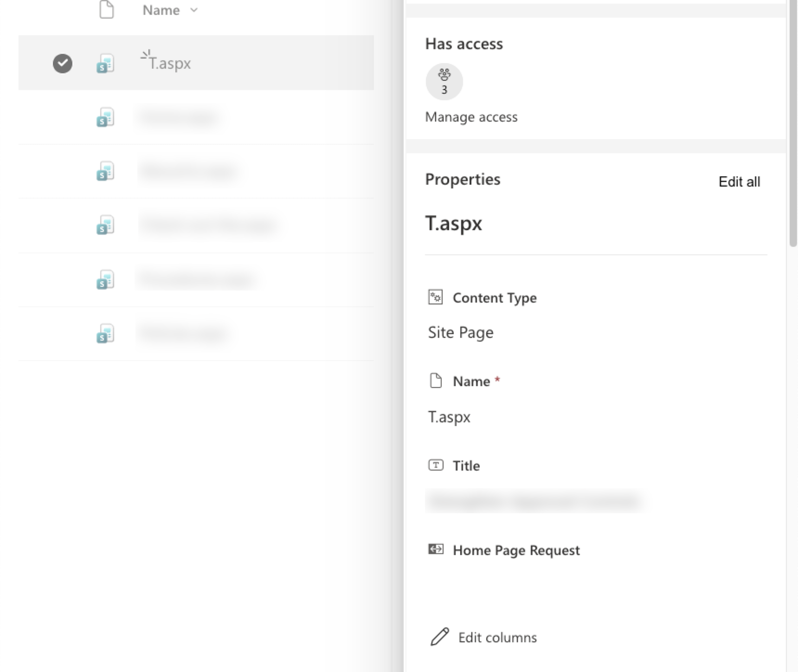The height and width of the screenshot is (672, 798).
Task: Click the Site Page content type value
Action: 460,332
